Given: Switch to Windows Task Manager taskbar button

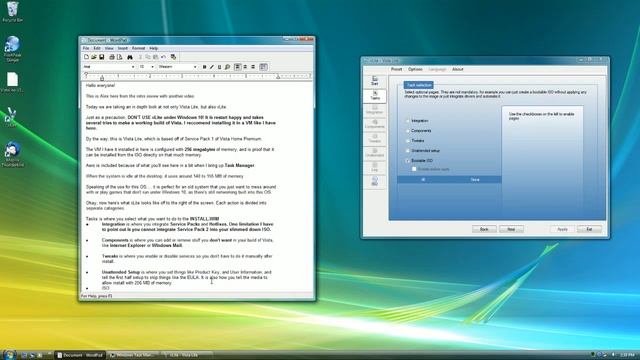Looking at the screenshot, I should coord(133,355).
